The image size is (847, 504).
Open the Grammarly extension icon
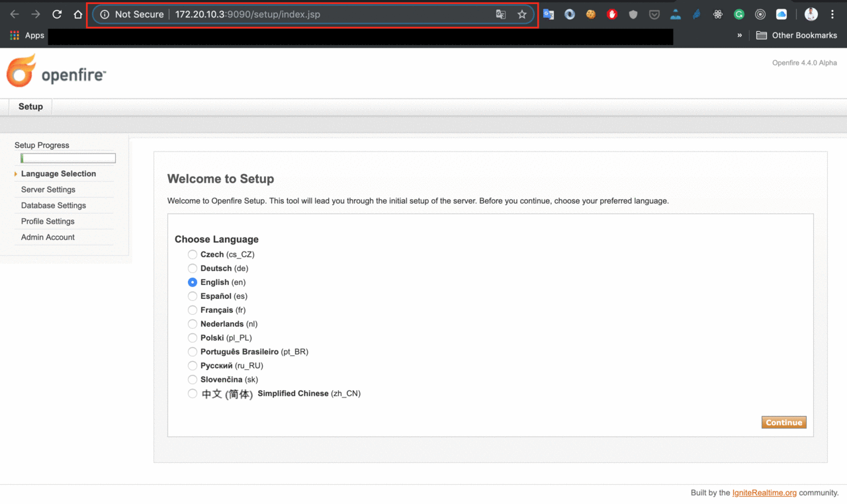click(x=739, y=15)
